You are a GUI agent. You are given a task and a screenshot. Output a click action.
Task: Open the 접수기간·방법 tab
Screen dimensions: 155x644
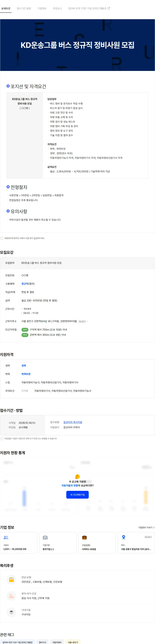click(24, 9)
